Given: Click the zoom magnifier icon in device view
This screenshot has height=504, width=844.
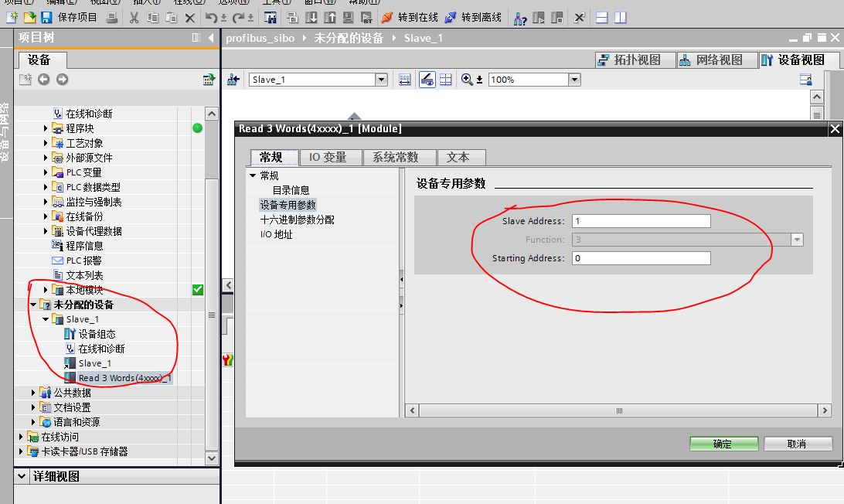Looking at the screenshot, I should pyautogui.click(x=467, y=80).
